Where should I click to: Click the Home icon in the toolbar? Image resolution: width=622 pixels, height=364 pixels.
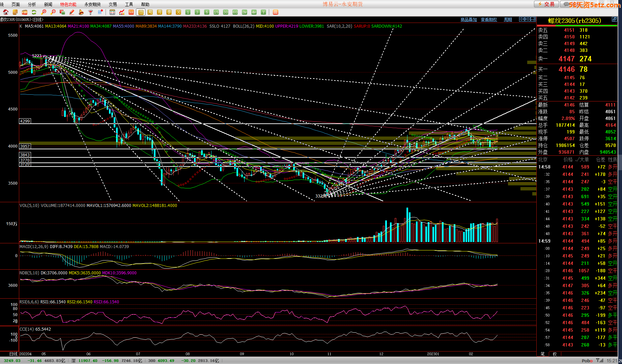click(6, 12)
